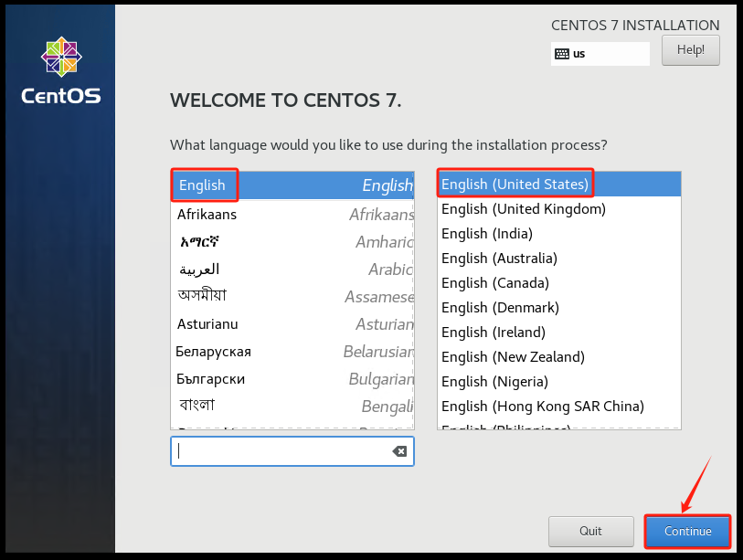
Task: Select the Amharic language entry
Action: tap(292, 242)
